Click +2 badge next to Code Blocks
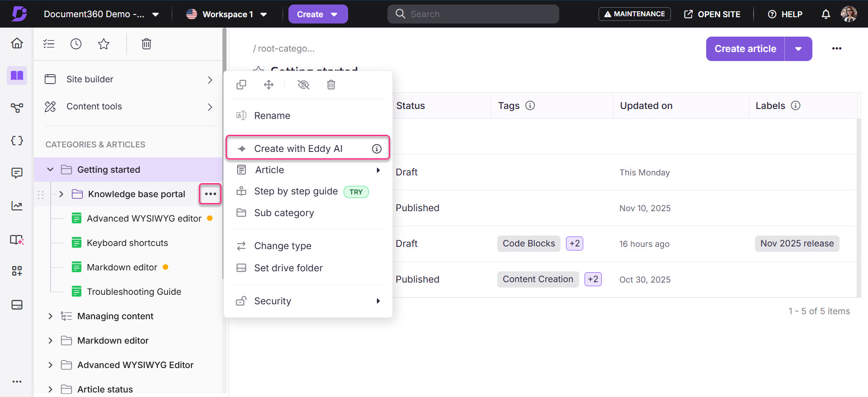 tap(575, 243)
